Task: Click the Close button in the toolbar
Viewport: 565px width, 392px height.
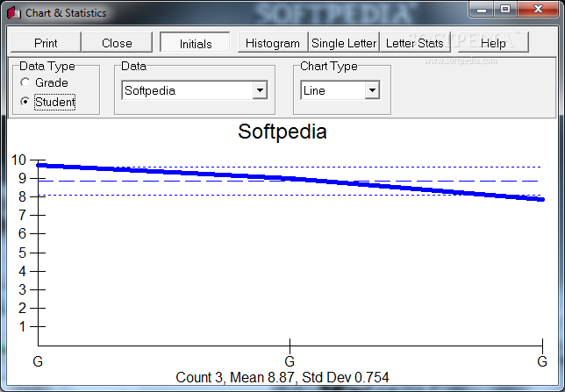Action: (x=117, y=43)
